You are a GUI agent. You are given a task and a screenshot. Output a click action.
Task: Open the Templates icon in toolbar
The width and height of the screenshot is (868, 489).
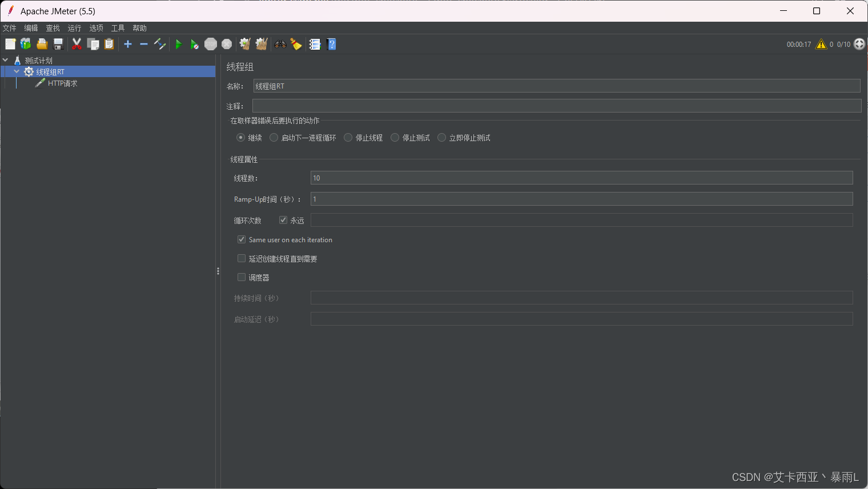pos(26,44)
